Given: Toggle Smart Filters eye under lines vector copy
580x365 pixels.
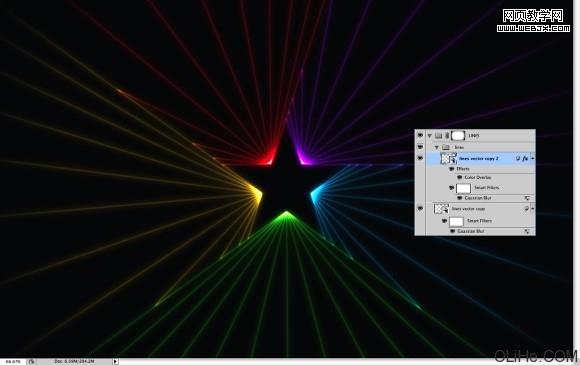Looking at the screenshot, I should coord(444,221).
